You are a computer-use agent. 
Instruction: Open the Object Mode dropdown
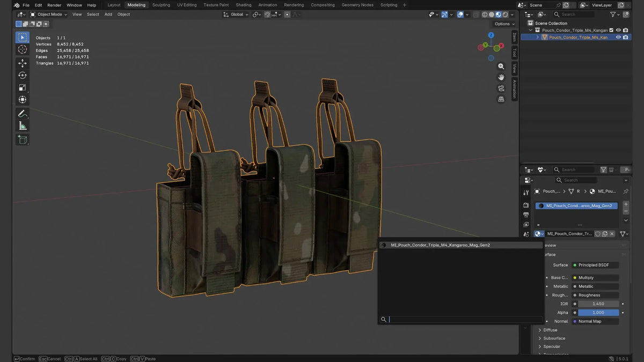(48, 14)
